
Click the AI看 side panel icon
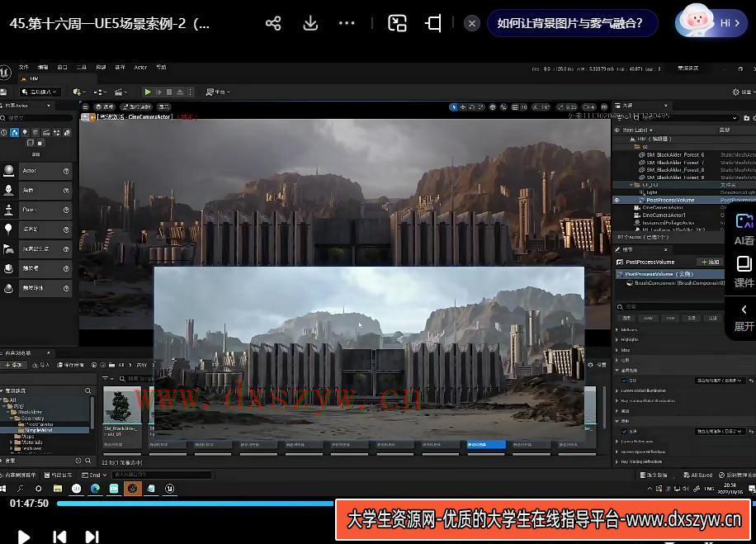(x=744, y=229)
